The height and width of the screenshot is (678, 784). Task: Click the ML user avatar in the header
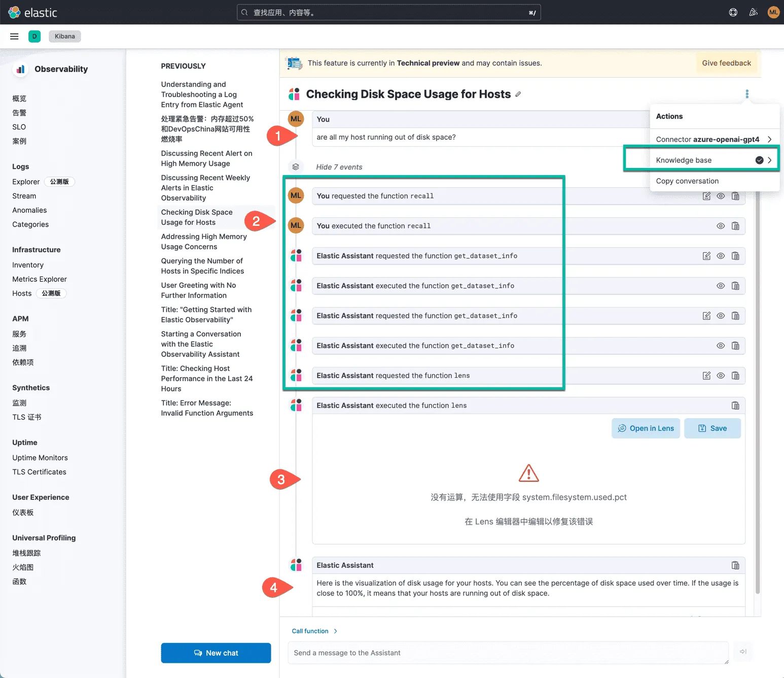click(x=773, y=12)
